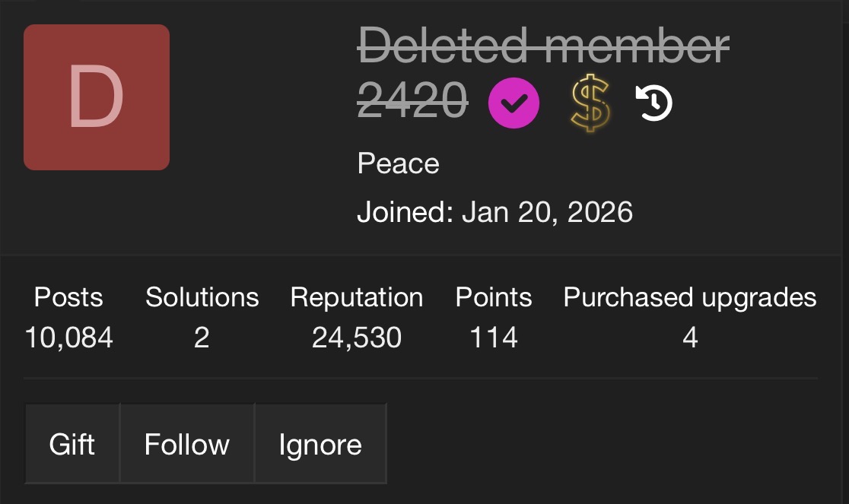Open Purchased upgrades count 4
849x504 pixels.
(690, 338)
